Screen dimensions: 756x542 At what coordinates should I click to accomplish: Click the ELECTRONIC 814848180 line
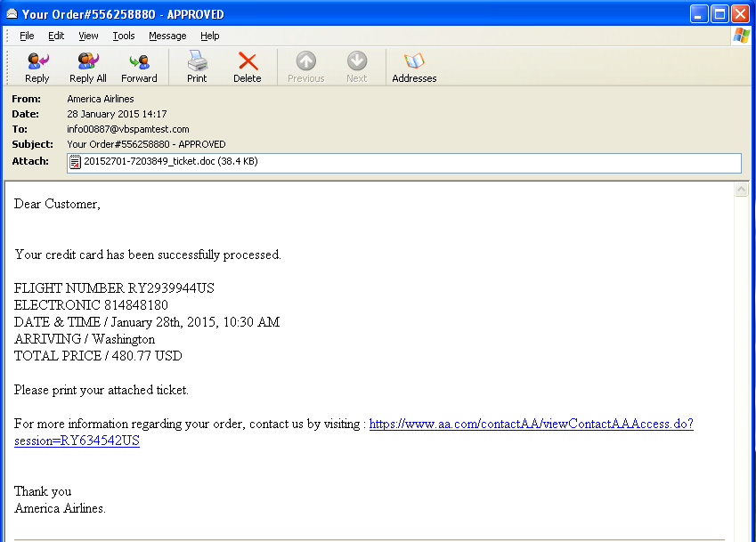tap(91, 305)
